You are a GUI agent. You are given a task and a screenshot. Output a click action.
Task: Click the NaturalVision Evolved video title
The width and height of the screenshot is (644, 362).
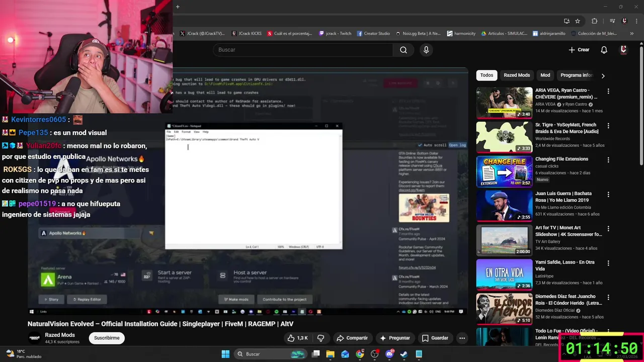(160, 324)
